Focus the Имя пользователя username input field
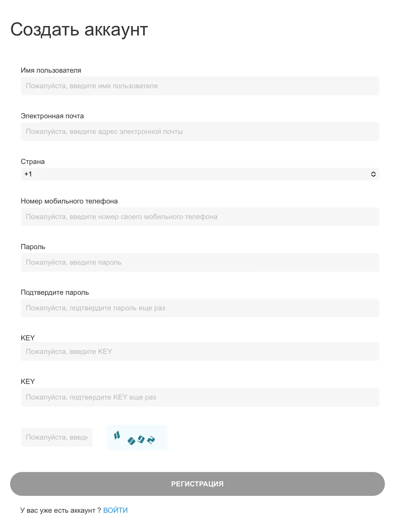Screen dimensions: 395x532 click(200, 86)
